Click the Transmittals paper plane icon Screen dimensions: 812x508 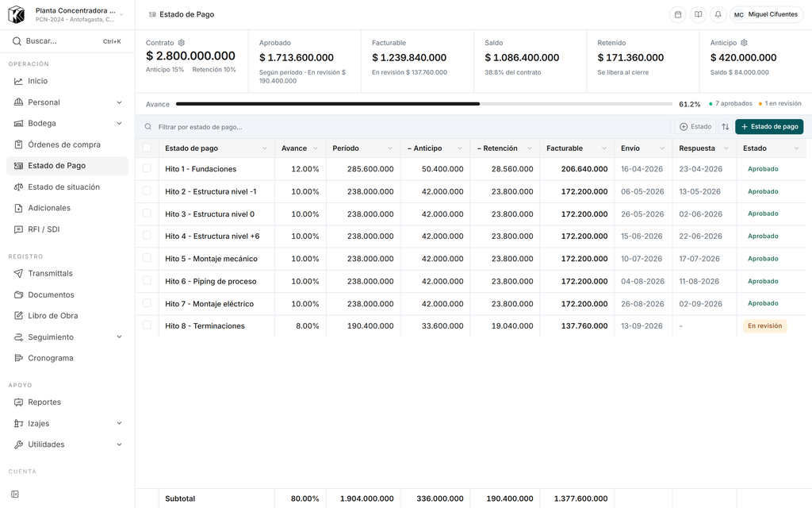(18, 273)
